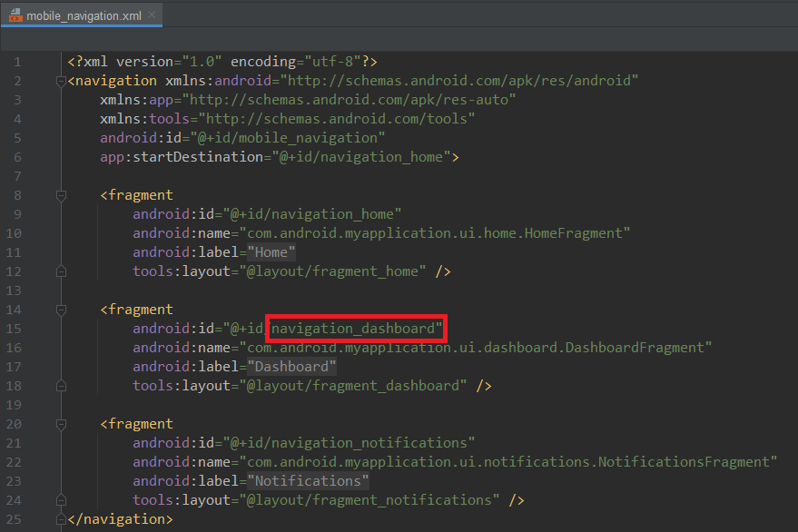Click the "@+id/navigation_home" fragment id on line 9
The width and height of the screenshot is (798, 532).
point(312,214)
